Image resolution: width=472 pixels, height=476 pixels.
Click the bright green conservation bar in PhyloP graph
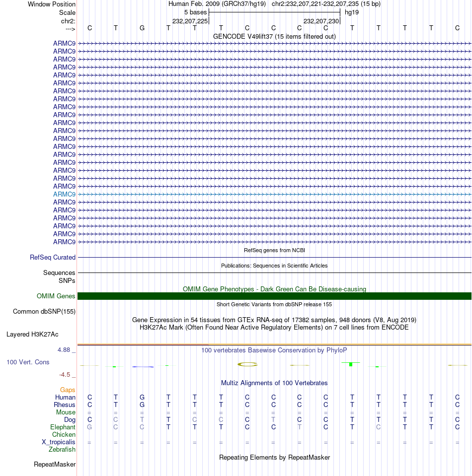click(351, 364)
